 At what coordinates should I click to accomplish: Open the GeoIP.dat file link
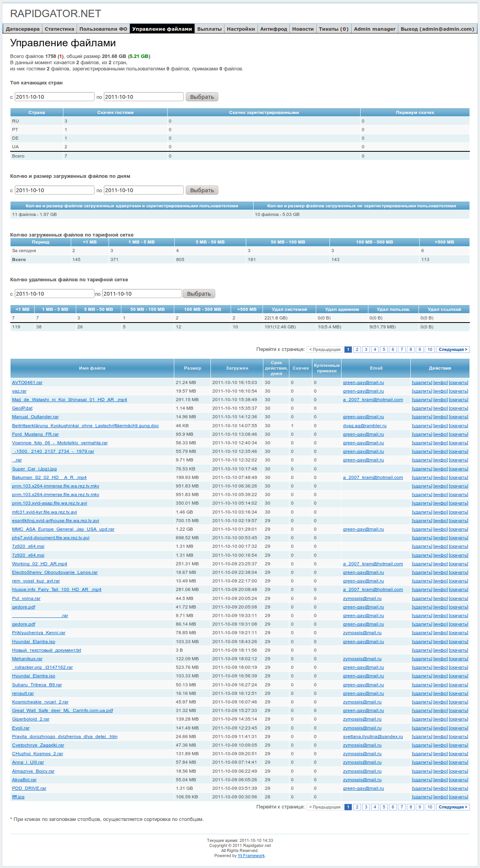tap(22, 408)
